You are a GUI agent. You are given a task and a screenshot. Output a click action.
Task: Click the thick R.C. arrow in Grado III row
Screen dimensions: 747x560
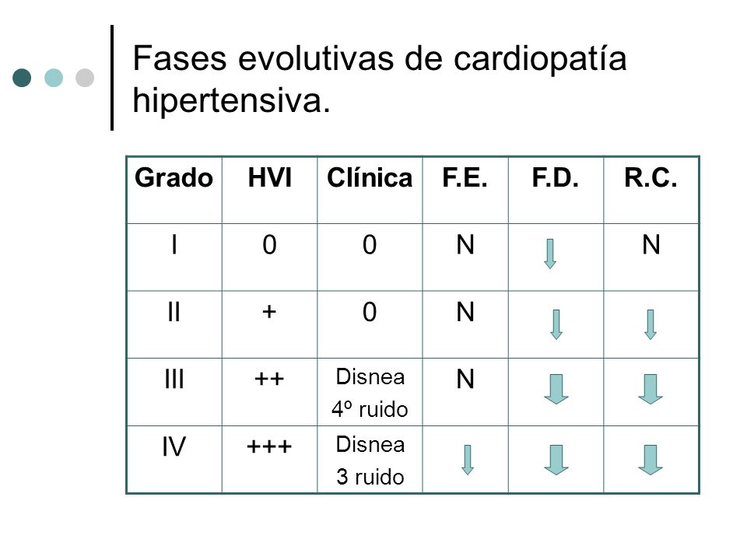coord(651,389)
